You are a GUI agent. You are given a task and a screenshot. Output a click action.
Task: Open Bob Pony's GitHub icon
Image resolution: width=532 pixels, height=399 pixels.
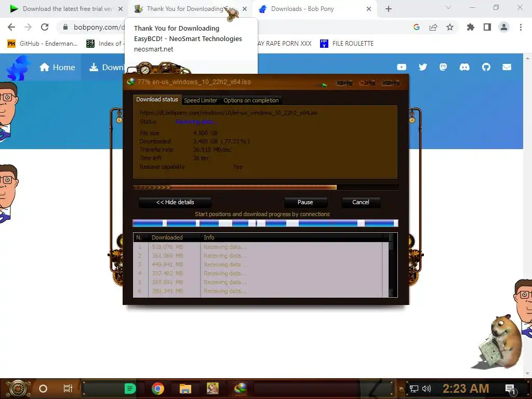486,67
